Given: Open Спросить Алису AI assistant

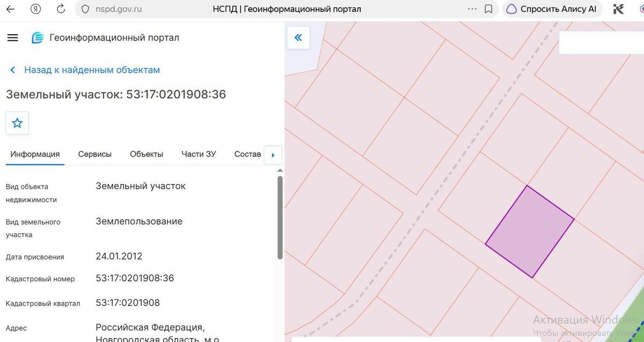Looking at the screenshot, I should 552,9.
